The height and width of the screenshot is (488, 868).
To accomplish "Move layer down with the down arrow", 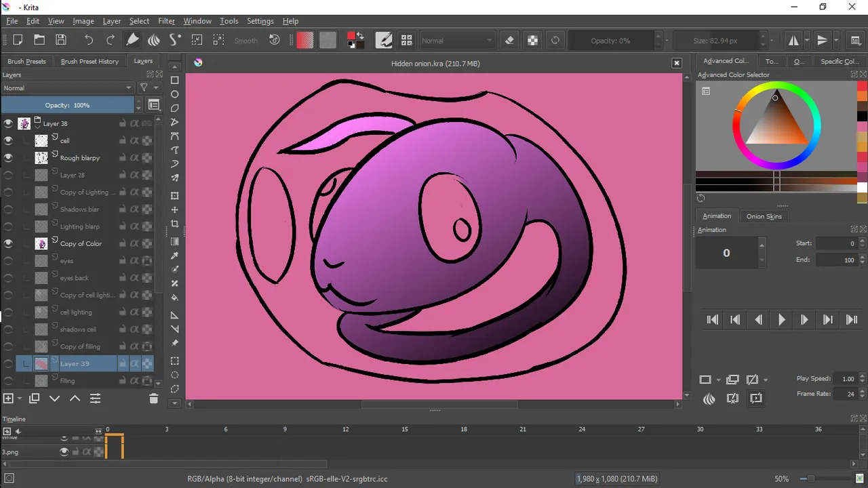I will pyautogui.click(x=55, y=399).
